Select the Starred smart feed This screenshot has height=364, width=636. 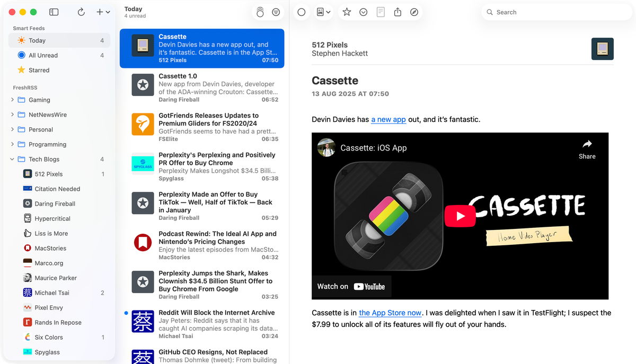pos(59,70)
